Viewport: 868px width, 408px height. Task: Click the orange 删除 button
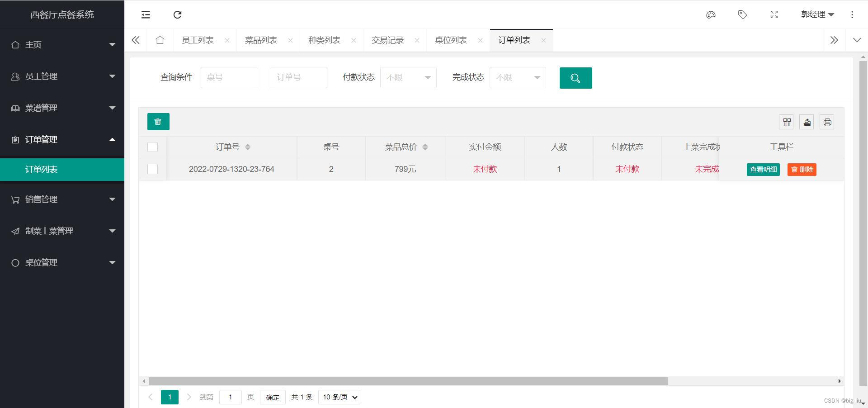click(x=802, y=169)
